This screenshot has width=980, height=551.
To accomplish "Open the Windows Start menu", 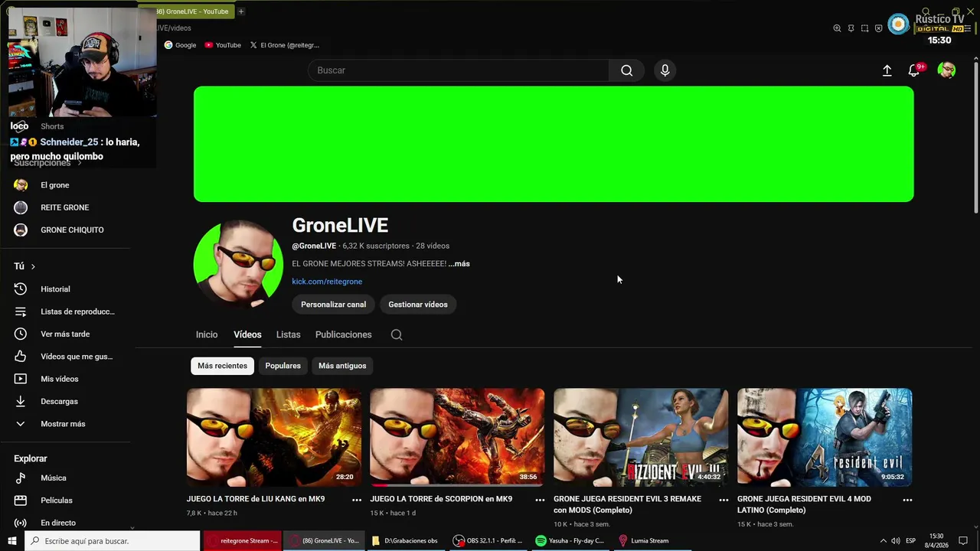I will 12,541.
